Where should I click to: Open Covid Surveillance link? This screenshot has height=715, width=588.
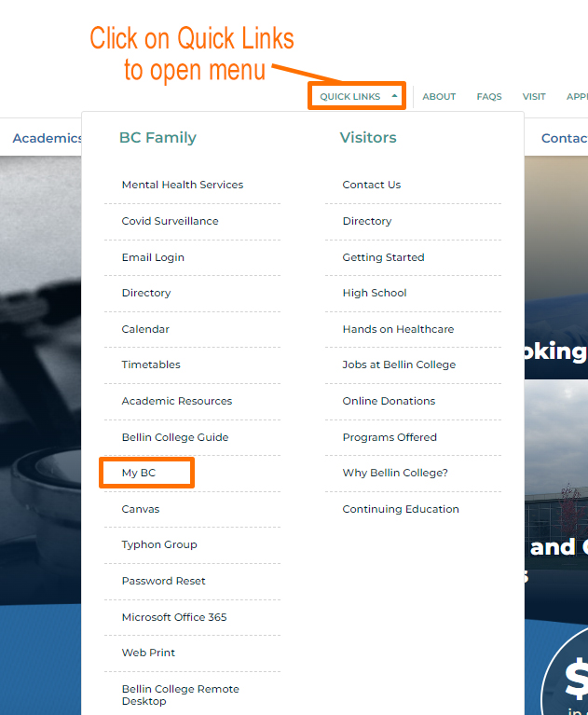(170, 221)
